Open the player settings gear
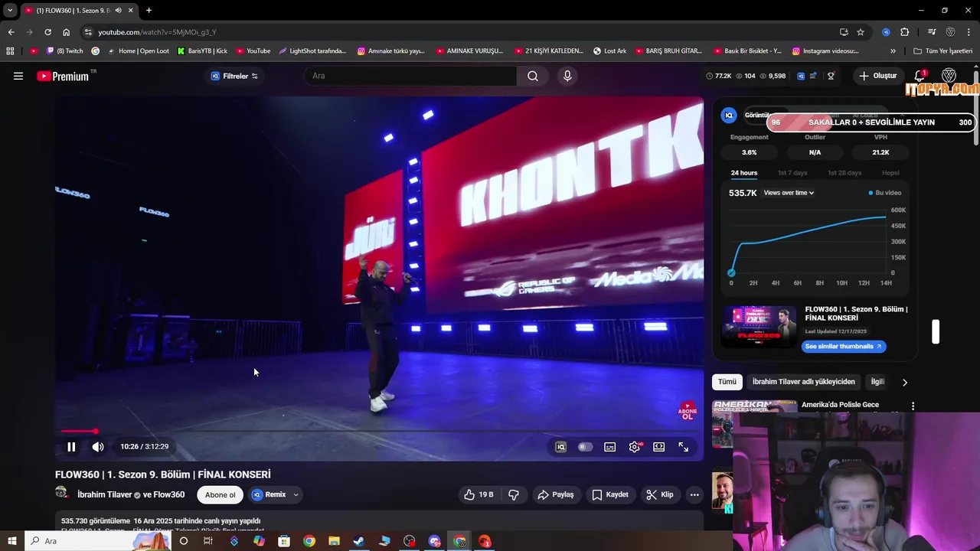This screenshot has height=551, width=980. (x=635, y=447)
